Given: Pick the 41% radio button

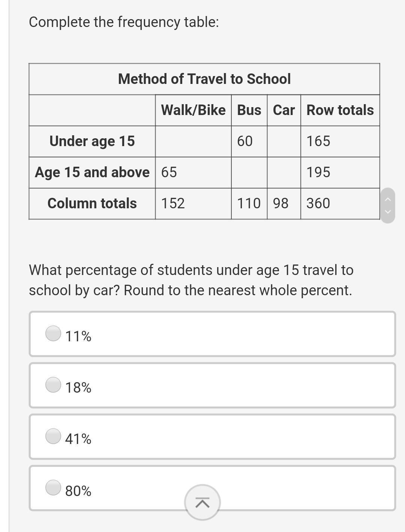Looking at the screenshot, I should tap(53, 436).
